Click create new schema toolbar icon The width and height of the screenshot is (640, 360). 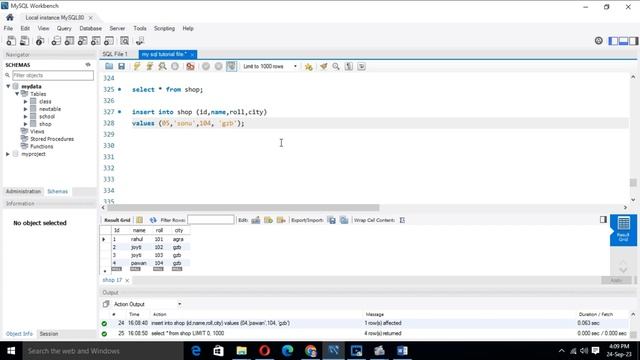click(x=56, y=41)
